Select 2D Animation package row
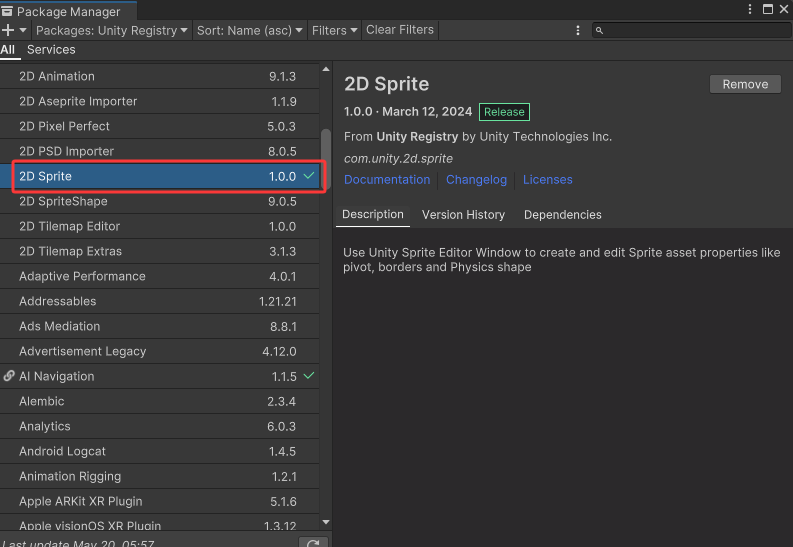Screen dimensions: 793x547 click(x=159, y=76)
